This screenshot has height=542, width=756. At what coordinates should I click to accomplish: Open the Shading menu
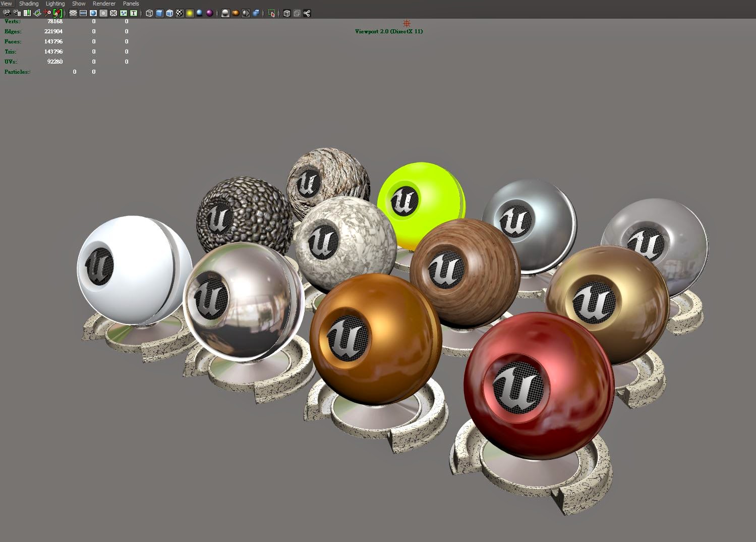[29, 4]
